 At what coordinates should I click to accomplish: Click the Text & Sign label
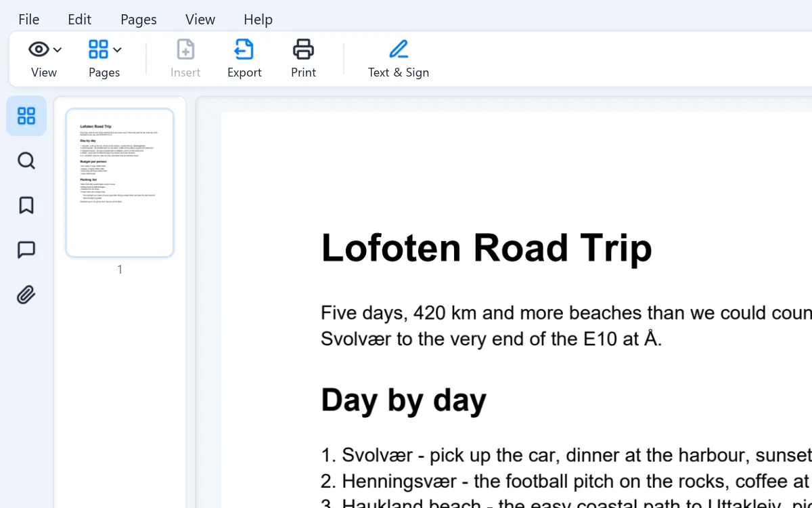tap(399, 72)
